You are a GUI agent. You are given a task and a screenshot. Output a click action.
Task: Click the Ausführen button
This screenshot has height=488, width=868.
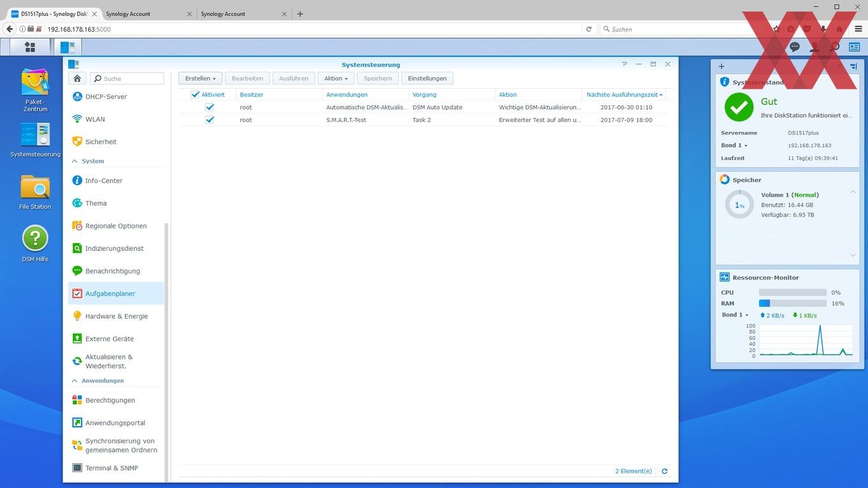tap(294, 78)
